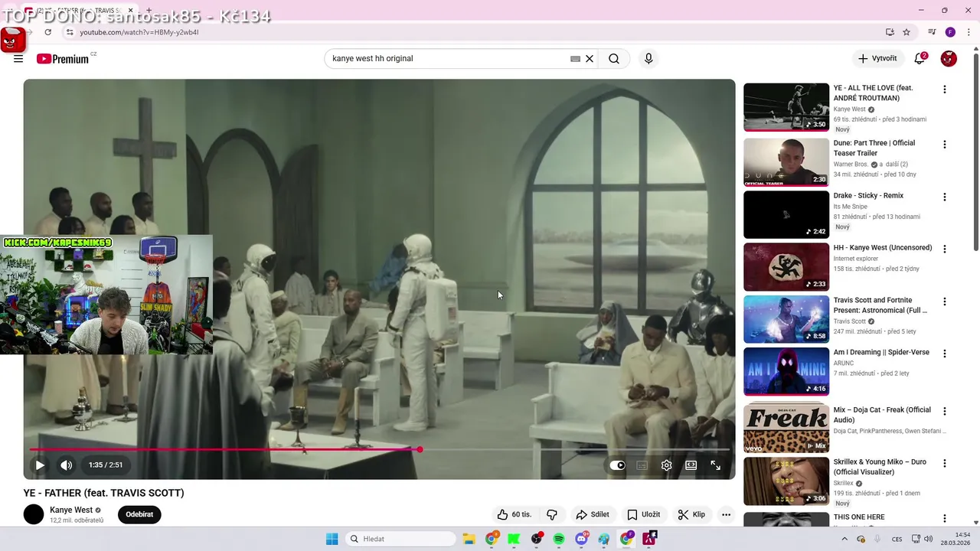The height and width of the screenshot is (551, 980).
Task: Open options for Travis Scott Fortnite video
Action: [x=945, y=302]
